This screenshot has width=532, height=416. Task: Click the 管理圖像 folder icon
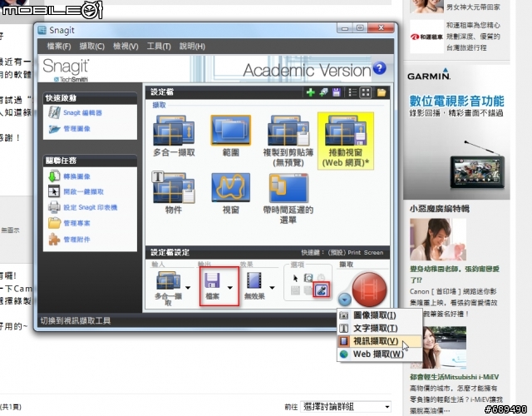point(54,129)
